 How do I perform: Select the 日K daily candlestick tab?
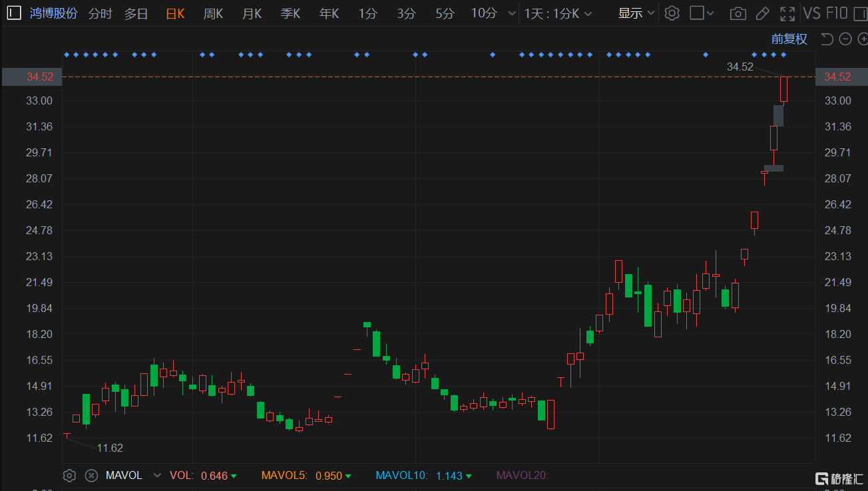click(x=175, y=13)
